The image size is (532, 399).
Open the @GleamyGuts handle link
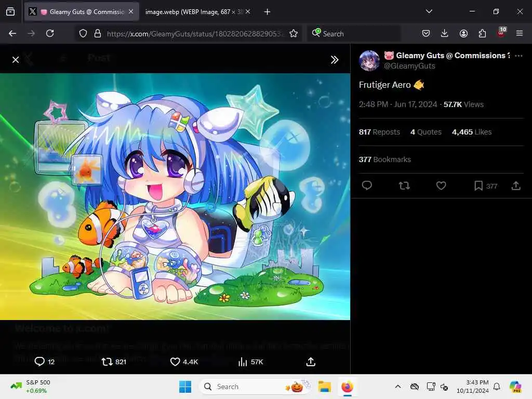pos(409,66)
